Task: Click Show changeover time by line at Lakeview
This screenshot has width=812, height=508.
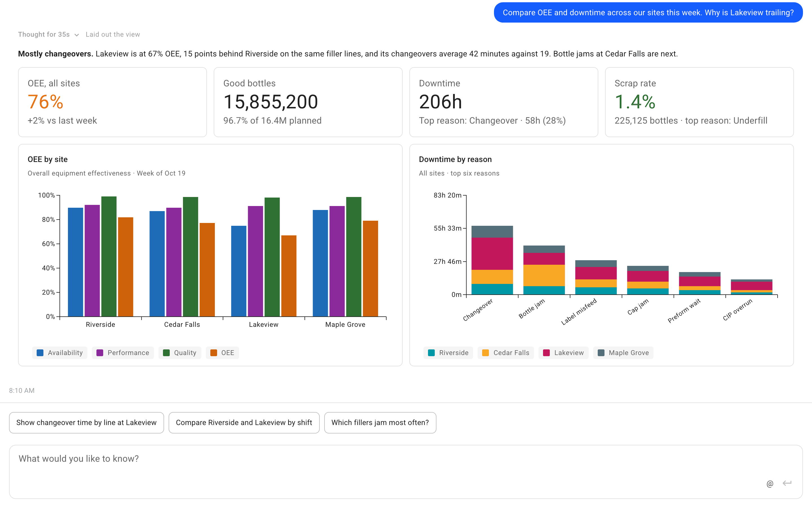Action: coord(87,423)
